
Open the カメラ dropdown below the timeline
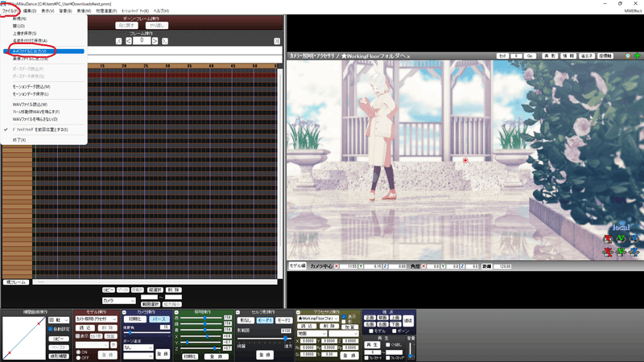(x=118, y=301)
